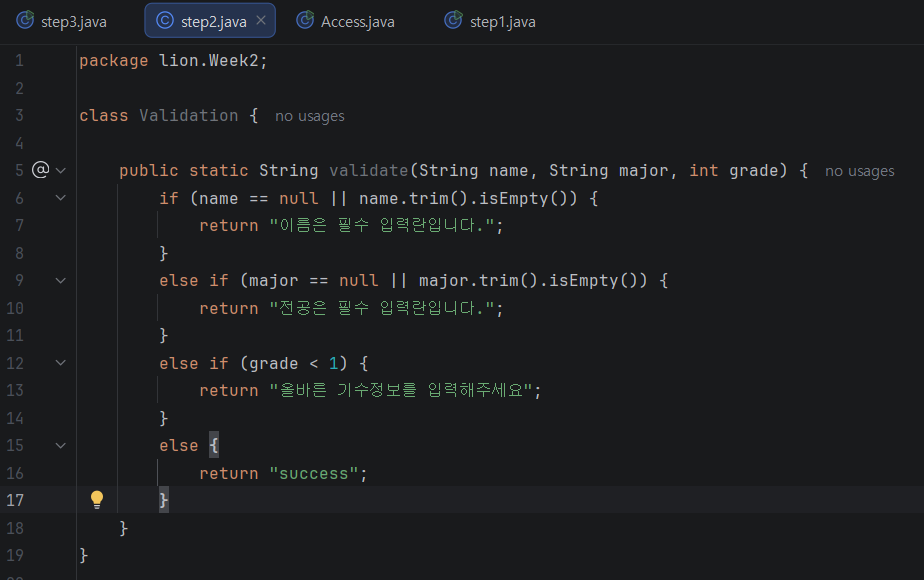The height and width of the screenshot is (580, 924).
Task: Open the step1.java tab
Action: click(491, 21)
